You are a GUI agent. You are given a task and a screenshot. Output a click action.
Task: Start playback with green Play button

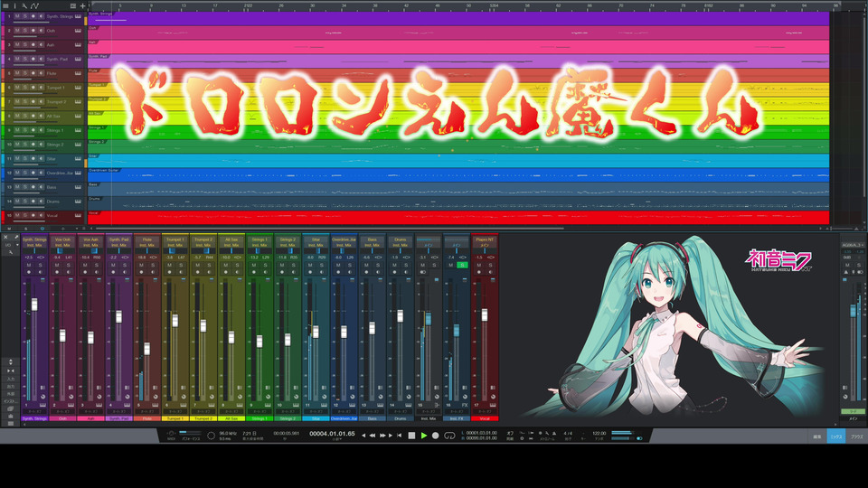pyautogui.click(x=423, y=436)
